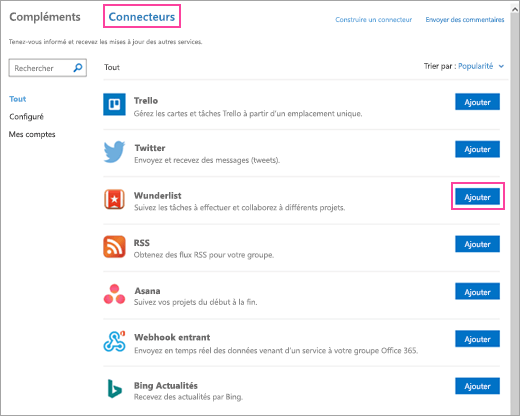Click the Trello title text
The width and height of the screenshot is (520, 416).
[x=146, y=101]
